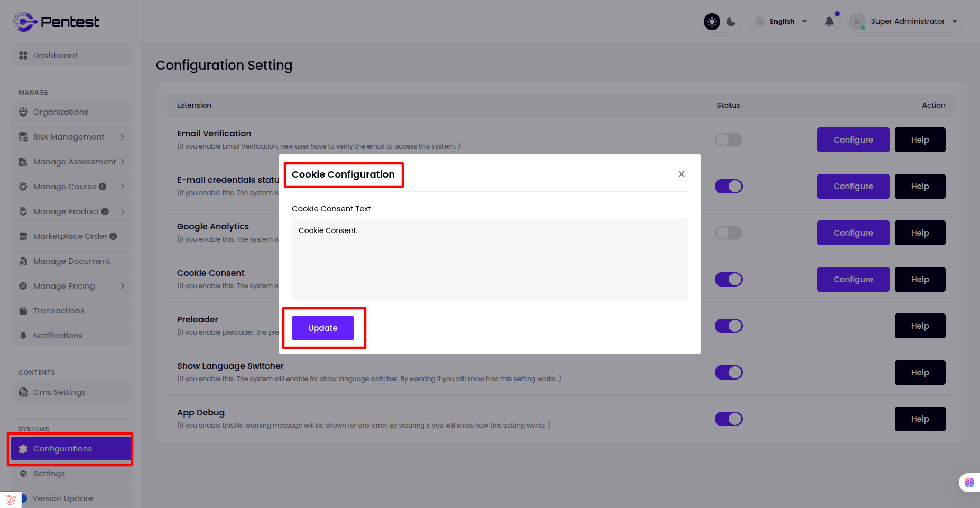Close the Cookie Configuration dialog

click(x=681, y=174)
